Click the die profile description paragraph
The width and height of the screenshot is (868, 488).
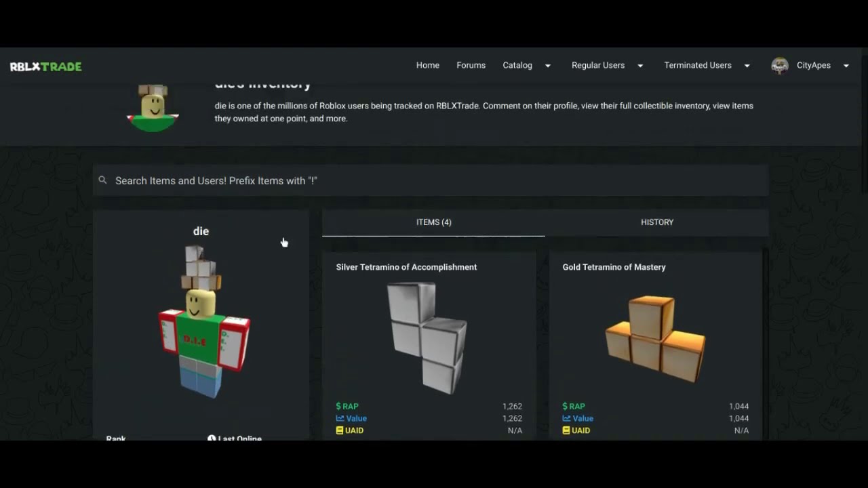click(x=484, y=112)
